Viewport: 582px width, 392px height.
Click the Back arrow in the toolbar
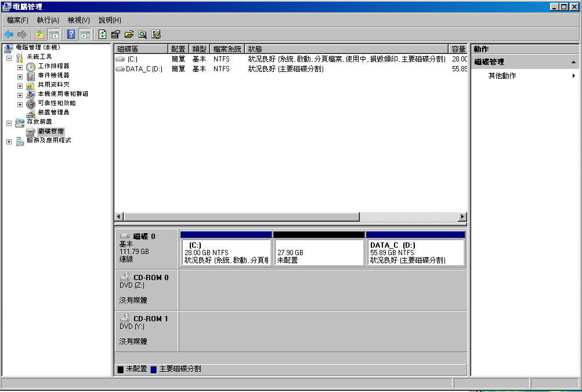tap(9, 34)
